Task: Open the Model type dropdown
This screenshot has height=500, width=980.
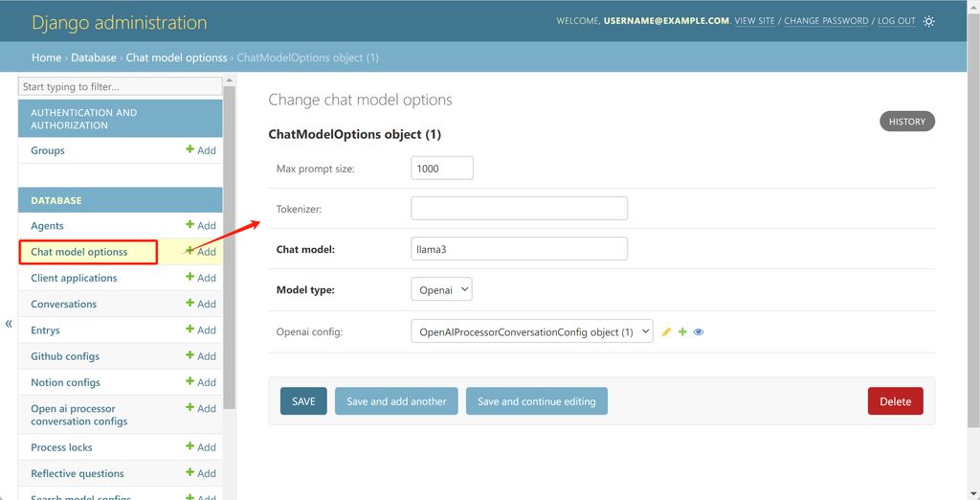Action: point(441,289)
